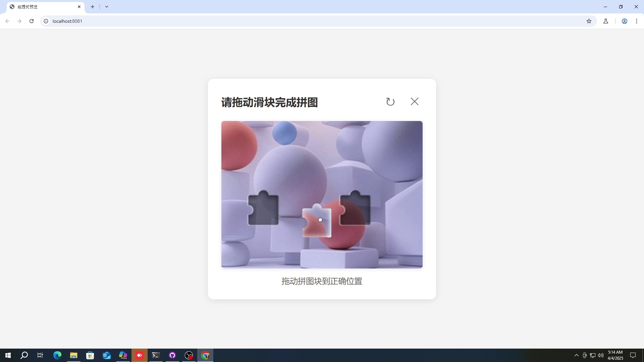Open Chrome Labs flask icon

(x=606, y=21)
